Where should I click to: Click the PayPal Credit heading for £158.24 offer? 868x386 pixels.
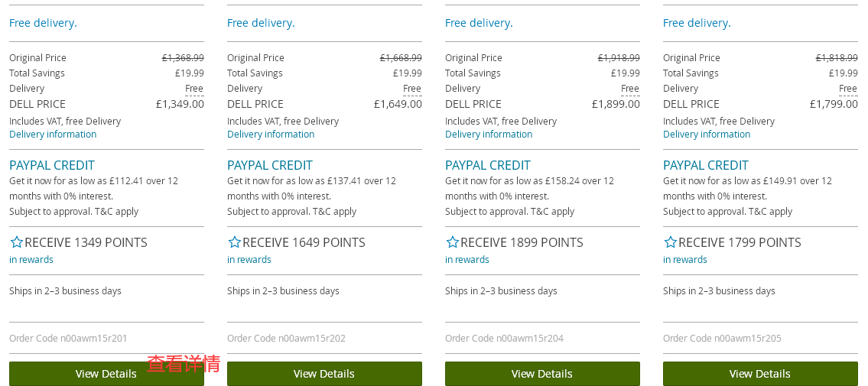click(x=488, y=165)
